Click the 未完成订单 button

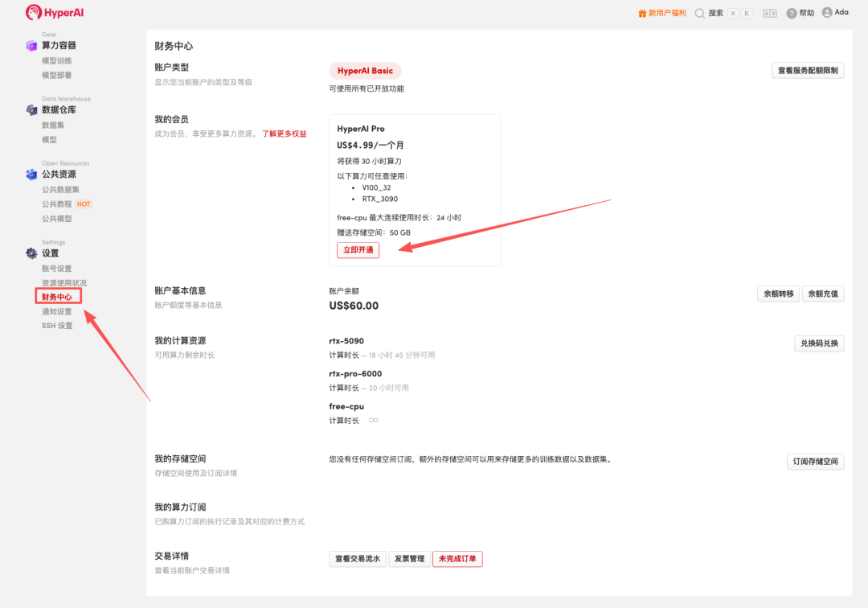(x=457, y=559)
